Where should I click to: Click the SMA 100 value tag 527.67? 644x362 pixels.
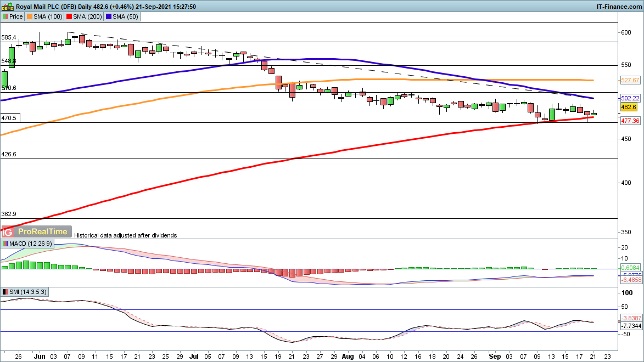(x=630, y=80)
